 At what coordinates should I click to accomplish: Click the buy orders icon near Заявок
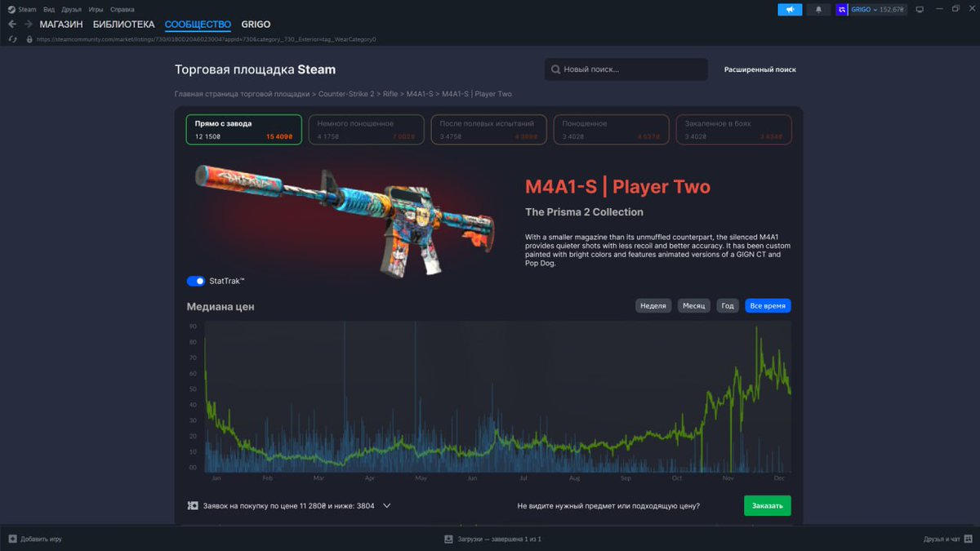coord(193,506)
